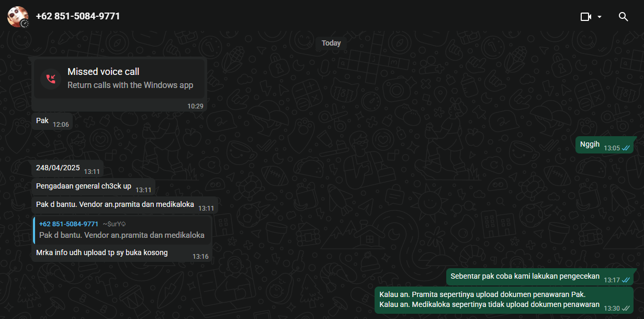
Task: Click the Today date chip
Action: click(331, 43)
